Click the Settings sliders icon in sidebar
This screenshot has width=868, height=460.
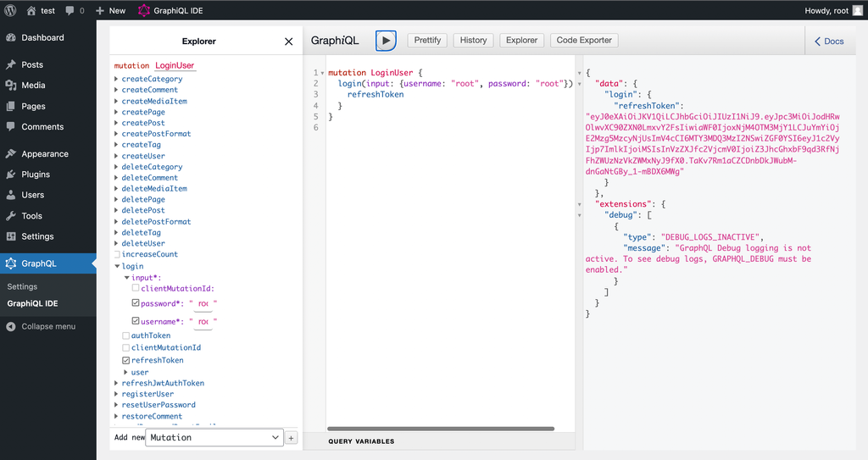coord(10,236)
